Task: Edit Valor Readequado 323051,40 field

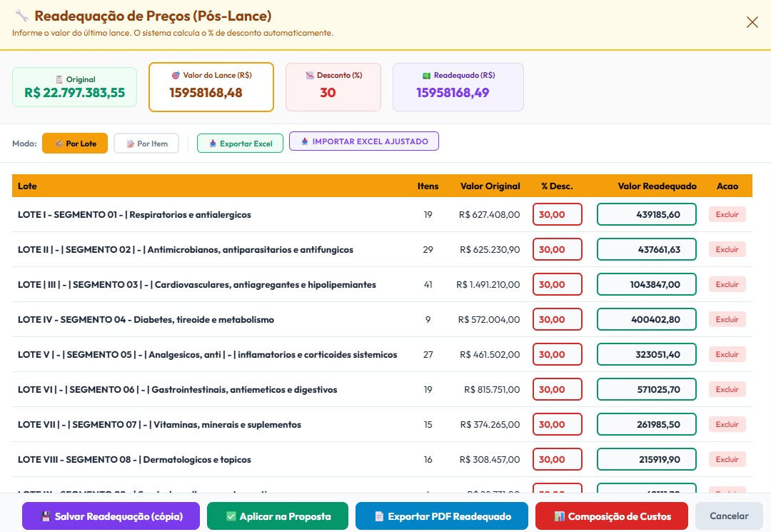Action: [x=647, y=354]
